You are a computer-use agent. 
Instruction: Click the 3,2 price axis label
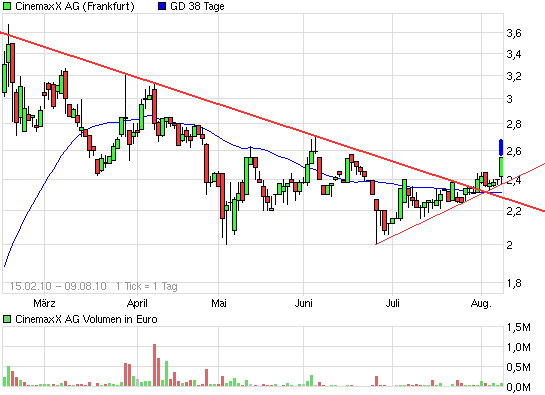[514, 76]
